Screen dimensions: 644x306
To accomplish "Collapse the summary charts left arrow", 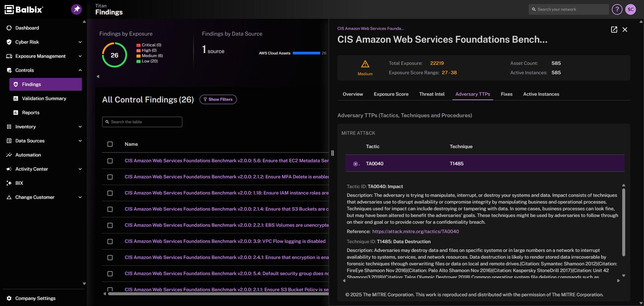I will (x=98, y=76).
